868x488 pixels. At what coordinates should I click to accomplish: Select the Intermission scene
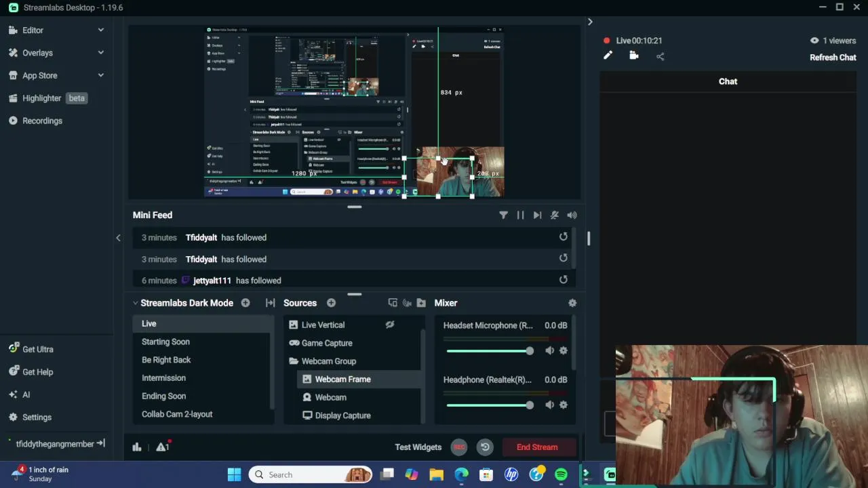[201, 378]
